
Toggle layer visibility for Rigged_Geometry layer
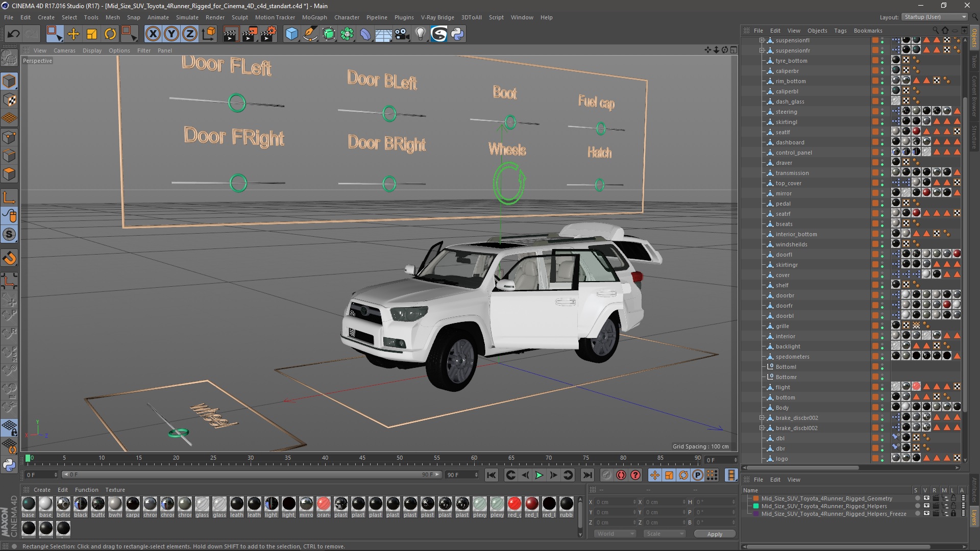(926, 498)
